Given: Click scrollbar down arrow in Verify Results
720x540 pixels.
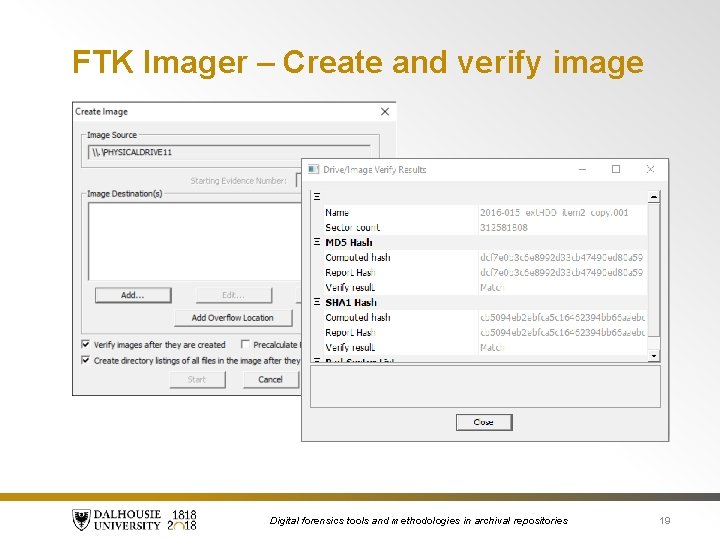Looking at the screenshot, I should 654,355.
